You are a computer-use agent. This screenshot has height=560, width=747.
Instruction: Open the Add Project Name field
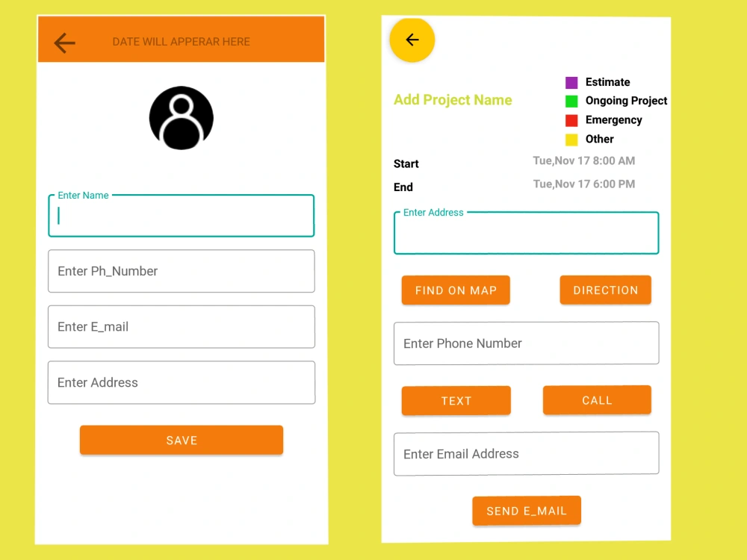(452, 99)
